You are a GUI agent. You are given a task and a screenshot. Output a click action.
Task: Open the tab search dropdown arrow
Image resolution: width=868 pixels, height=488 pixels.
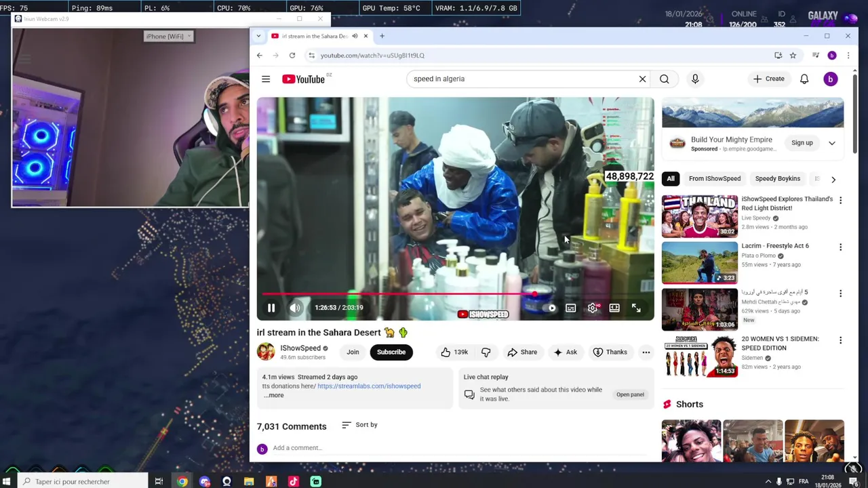coord(258,36)
